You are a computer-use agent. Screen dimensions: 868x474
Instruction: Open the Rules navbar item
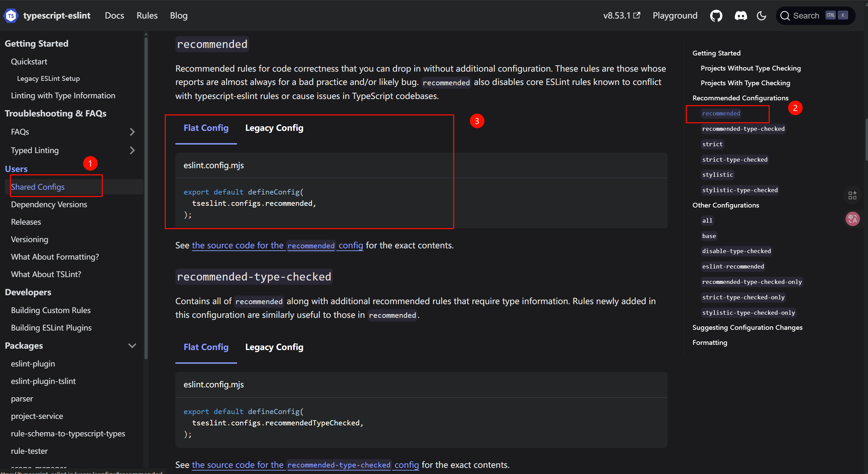click(x=147, y=15)
